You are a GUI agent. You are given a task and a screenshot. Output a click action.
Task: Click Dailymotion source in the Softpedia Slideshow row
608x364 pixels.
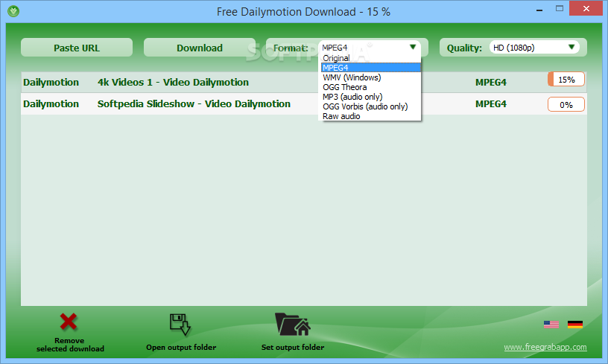pos(51,104)
